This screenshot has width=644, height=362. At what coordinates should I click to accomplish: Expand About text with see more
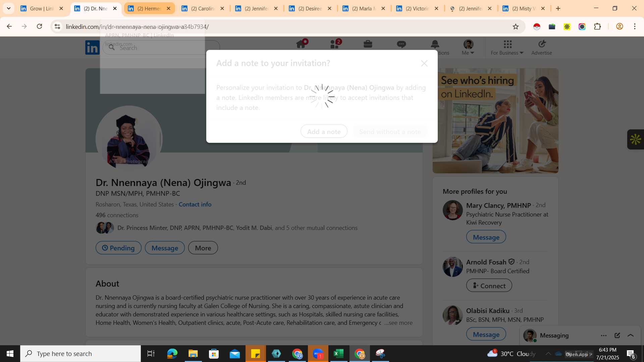[398, 323]
